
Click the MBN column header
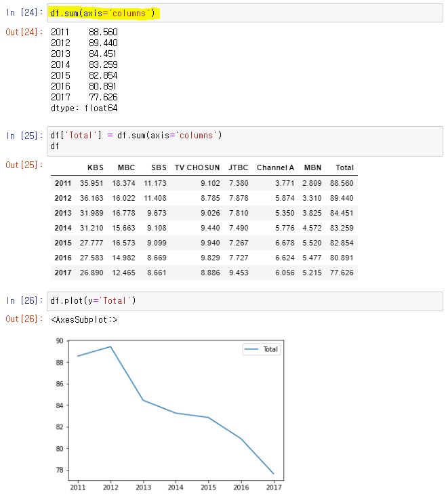312,167
